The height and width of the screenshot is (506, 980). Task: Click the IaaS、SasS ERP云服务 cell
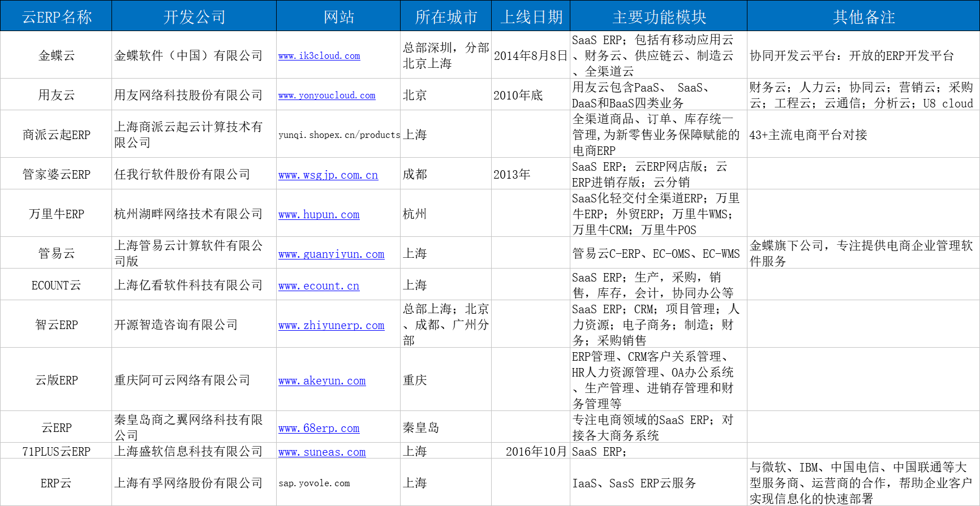pos(659,482)
